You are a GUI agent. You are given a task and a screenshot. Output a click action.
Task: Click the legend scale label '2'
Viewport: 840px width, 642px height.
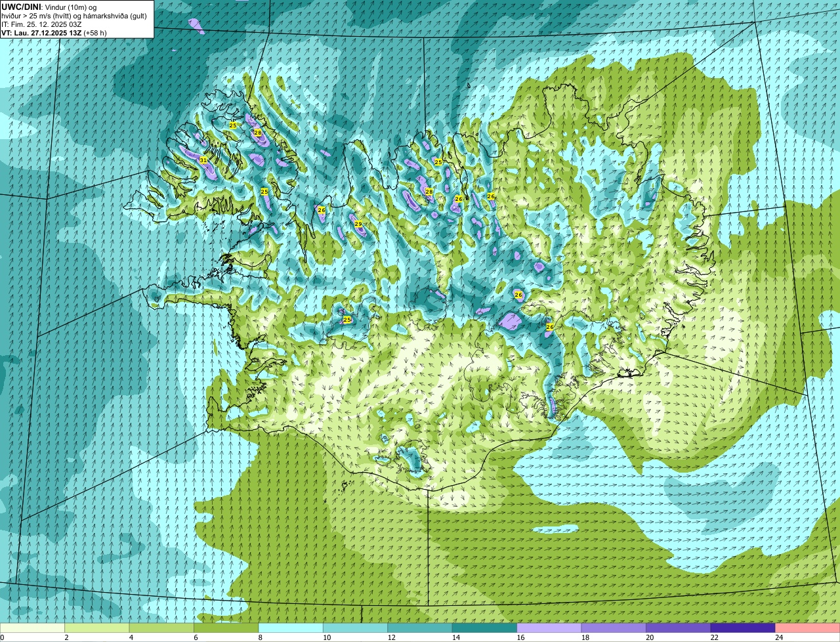[x=66, y=637]
